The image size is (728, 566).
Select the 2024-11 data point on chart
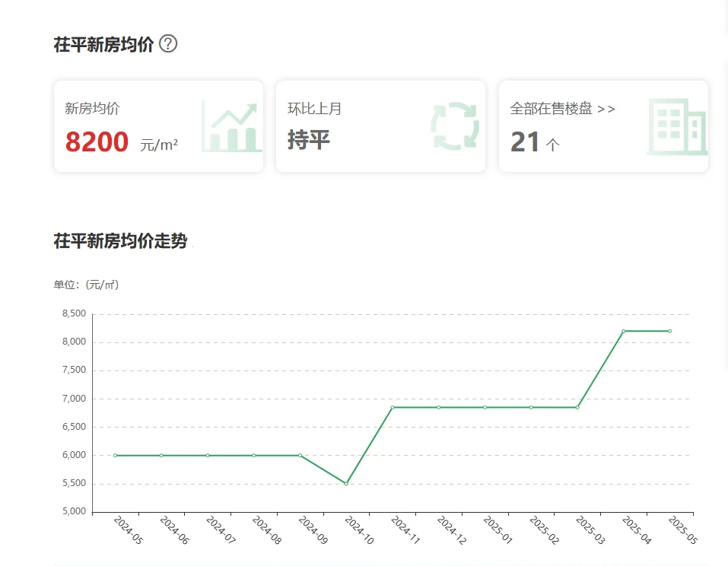(393, 407)
